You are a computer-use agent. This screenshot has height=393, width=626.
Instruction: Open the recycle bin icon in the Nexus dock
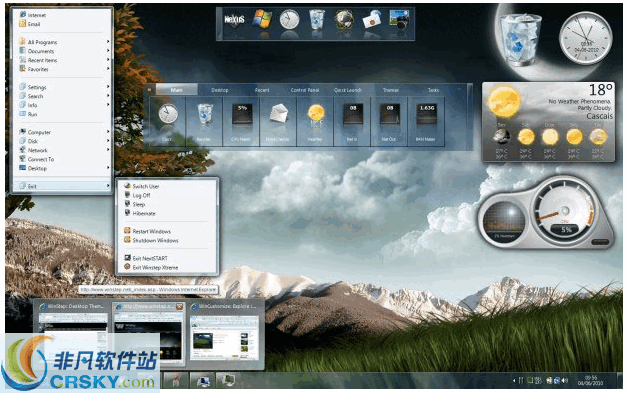(x=317, y=19)
